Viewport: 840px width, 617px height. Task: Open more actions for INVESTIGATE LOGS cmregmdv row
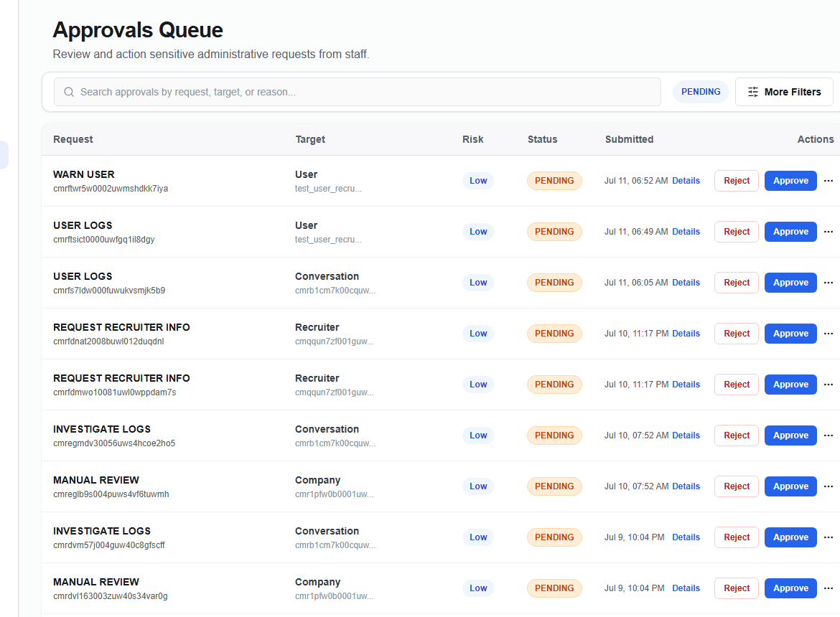[x=829, y=435]
